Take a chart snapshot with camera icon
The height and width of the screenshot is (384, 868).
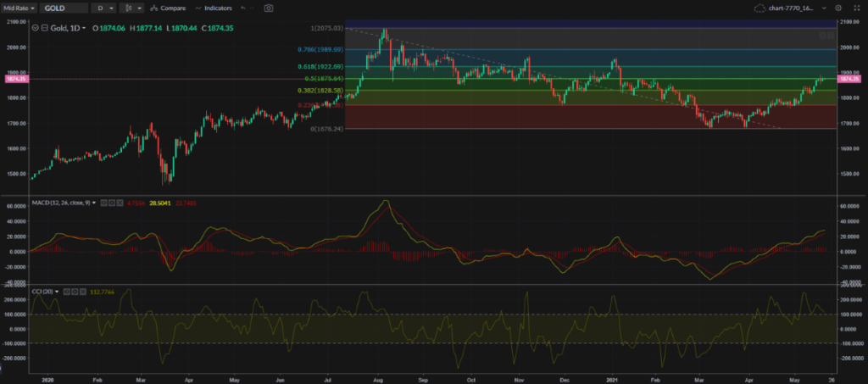click(269, 8)
